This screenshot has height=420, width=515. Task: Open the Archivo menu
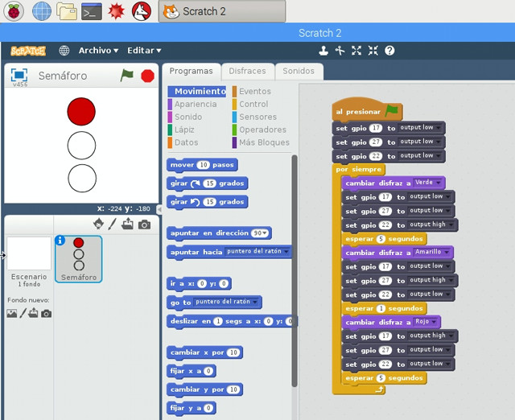98,51
